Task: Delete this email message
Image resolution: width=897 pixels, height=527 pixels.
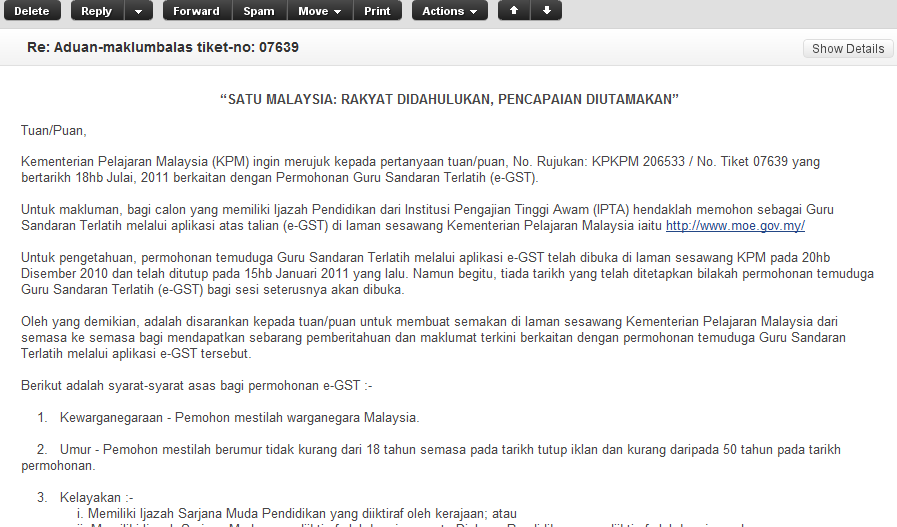Action: pyautogui.click(x=32, y=11)
